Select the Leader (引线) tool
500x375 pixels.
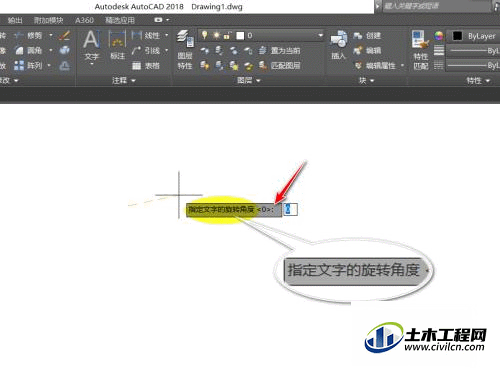click(146, 50)
